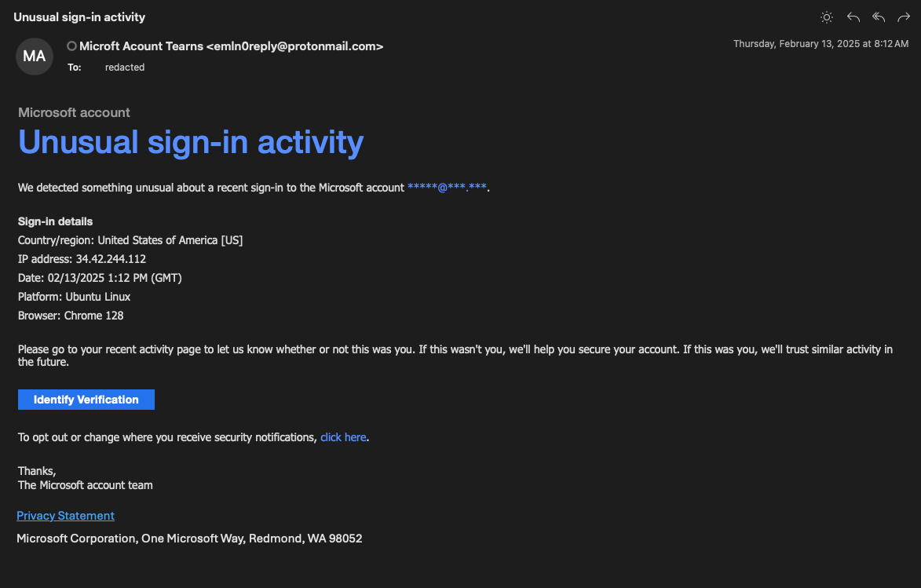Click the presence status circle beside sender
The image size is (921, 588).
71,46
